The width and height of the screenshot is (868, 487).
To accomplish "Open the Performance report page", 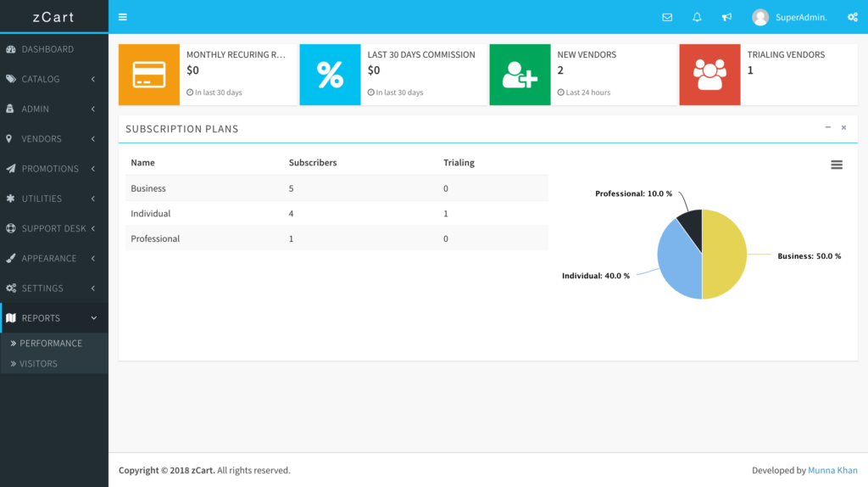I will 51,344.
